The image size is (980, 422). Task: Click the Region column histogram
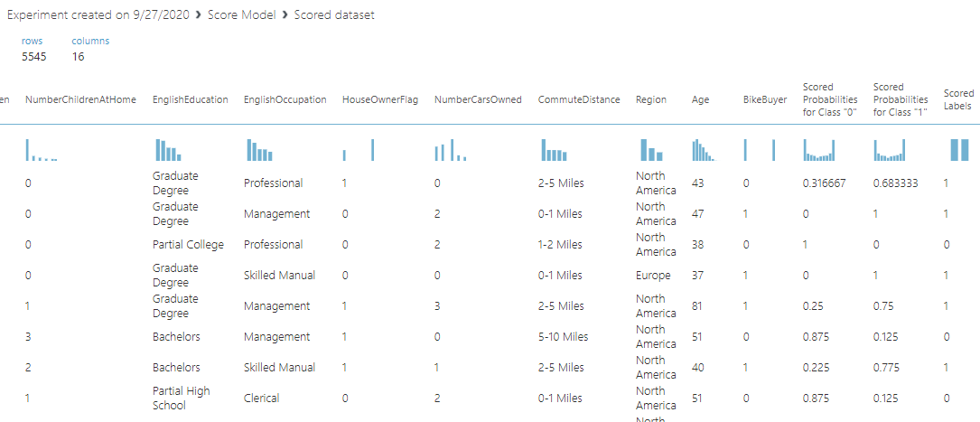[651, 150]
